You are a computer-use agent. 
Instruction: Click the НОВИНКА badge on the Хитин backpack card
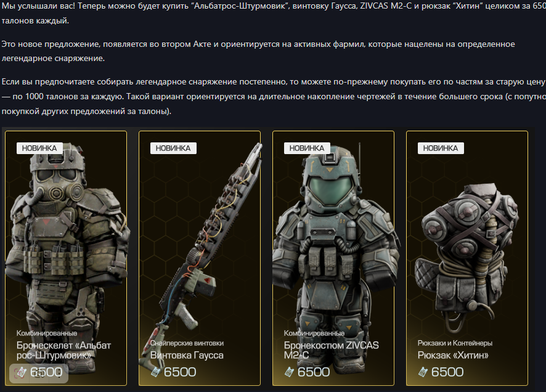point(441,149)
